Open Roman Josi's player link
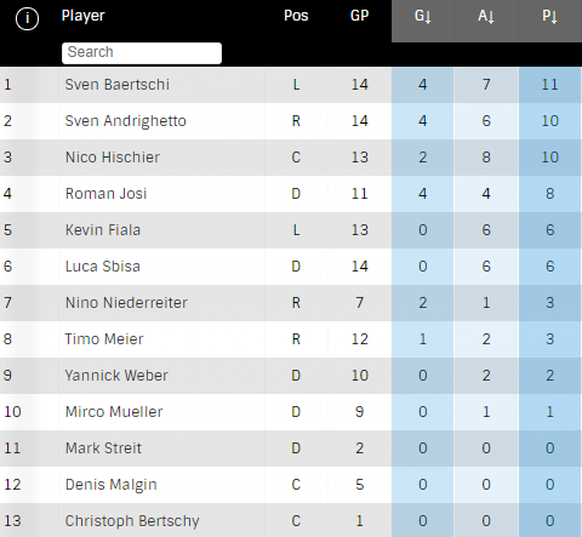The image size is (582, 537). [x=106, y=194]
